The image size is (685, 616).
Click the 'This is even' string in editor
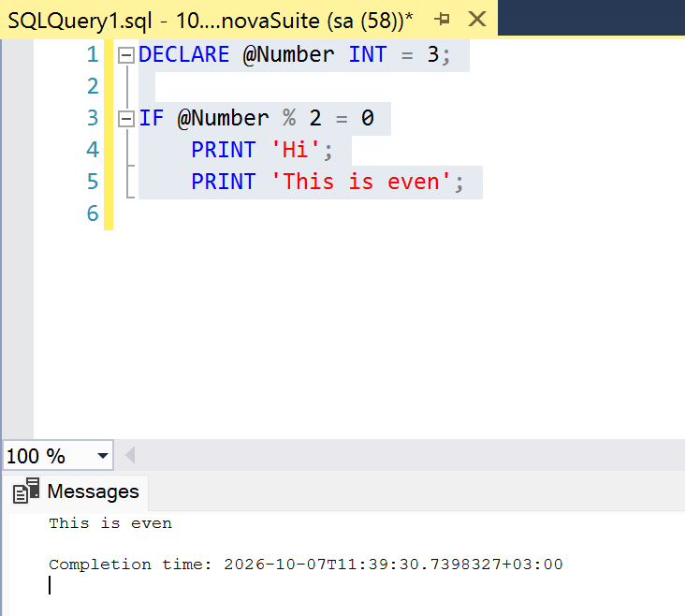tap(361, 182)
